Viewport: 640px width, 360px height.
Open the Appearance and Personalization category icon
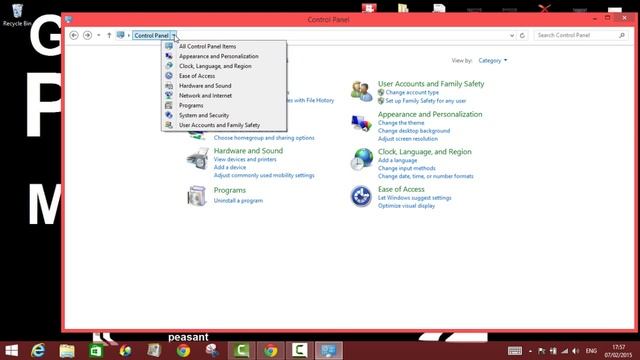tap(362, 123)
